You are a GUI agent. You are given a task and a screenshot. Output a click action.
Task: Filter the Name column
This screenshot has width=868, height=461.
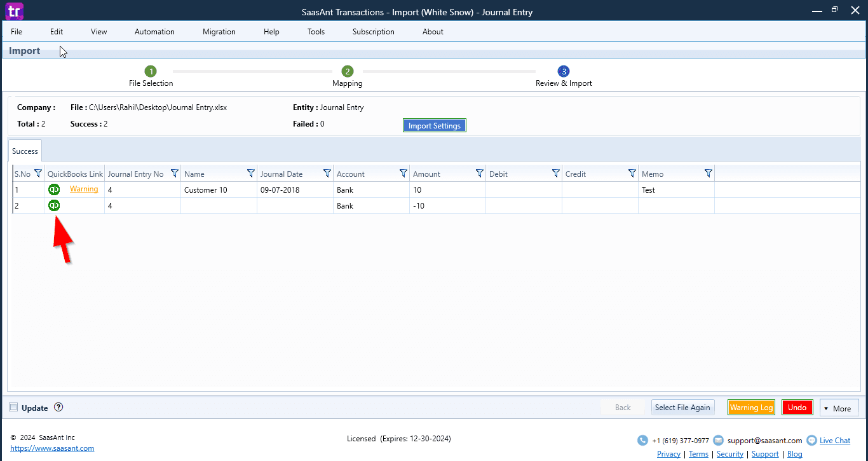[x=251, y=174]
